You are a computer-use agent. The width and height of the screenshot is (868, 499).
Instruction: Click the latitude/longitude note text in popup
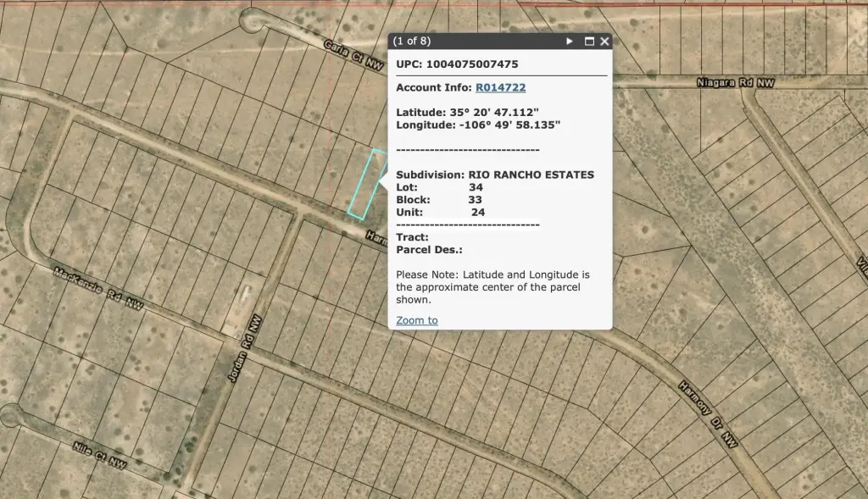(x=492, y=287)
